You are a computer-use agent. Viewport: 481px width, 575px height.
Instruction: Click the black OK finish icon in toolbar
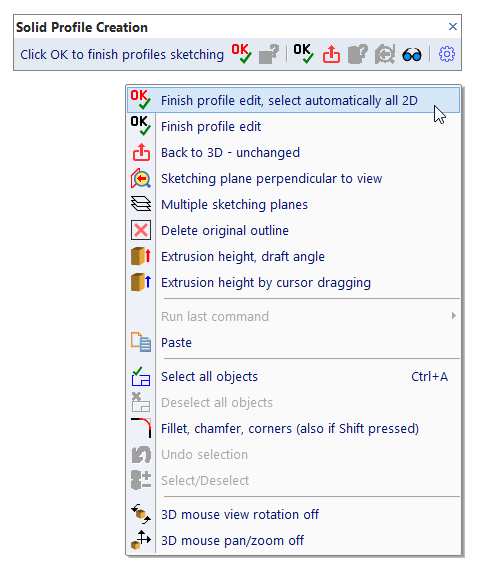tap(304, 54)
